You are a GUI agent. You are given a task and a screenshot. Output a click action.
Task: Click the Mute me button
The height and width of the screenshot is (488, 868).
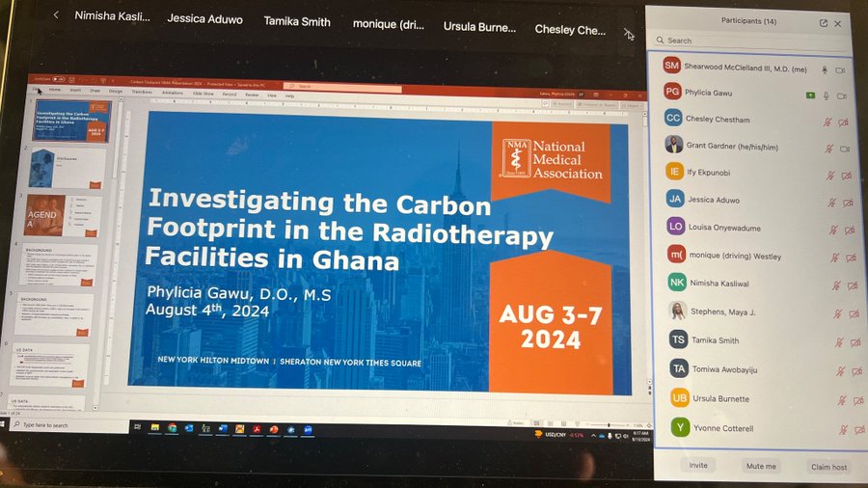point(761,467)
